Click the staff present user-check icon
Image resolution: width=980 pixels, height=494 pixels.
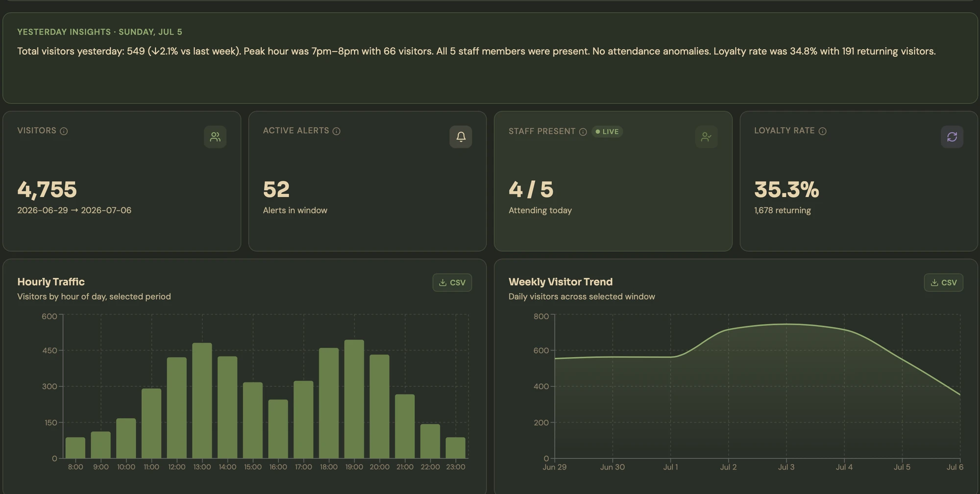pos(706,137)
